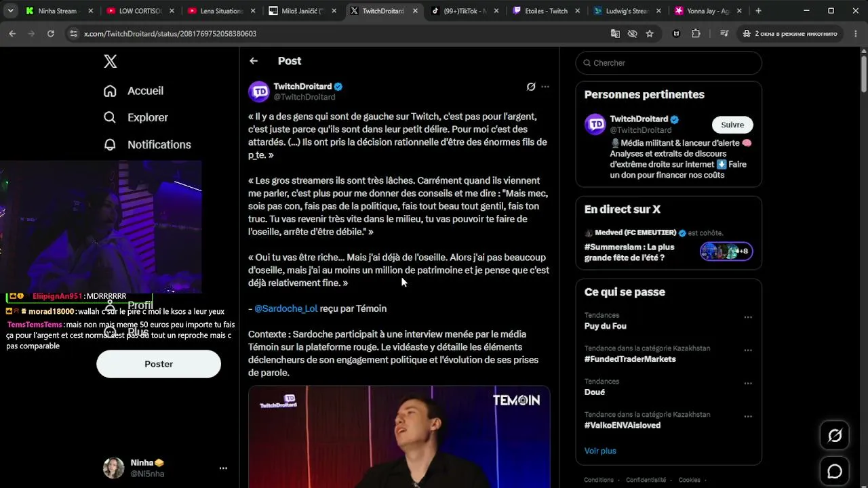Image resolution: width=868 pixels, height=488 pixels.
Task: Click TwitchDroitard avatar in Personnes pertinentes
Action: (x=595, y=124)
